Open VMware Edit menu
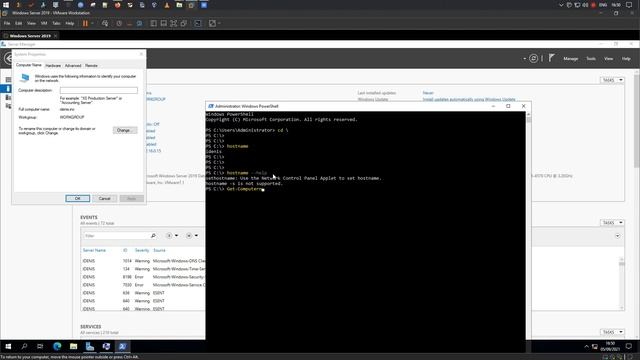This screenshot has height=360, width=640. pos(19,24)
